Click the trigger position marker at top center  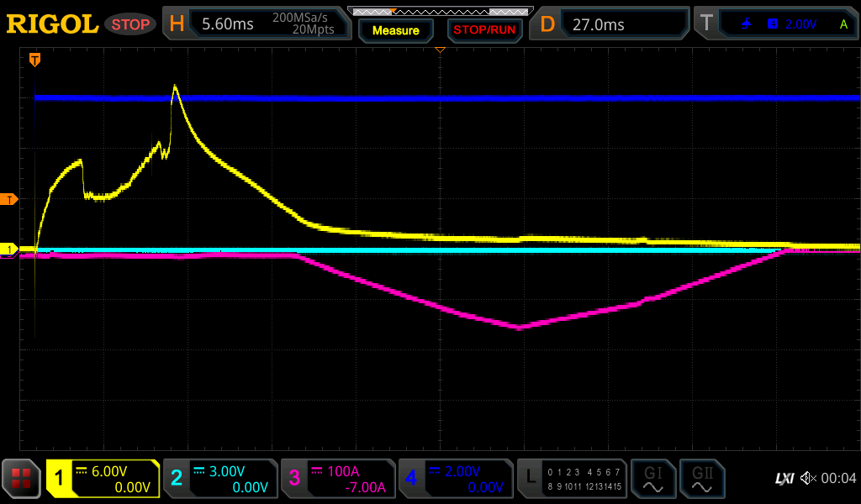pos(439,50)
